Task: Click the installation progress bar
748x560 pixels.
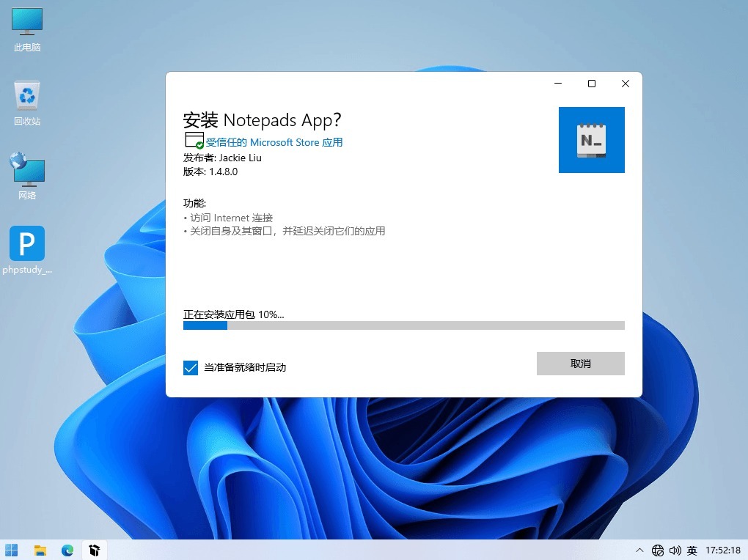Action: 403,325
